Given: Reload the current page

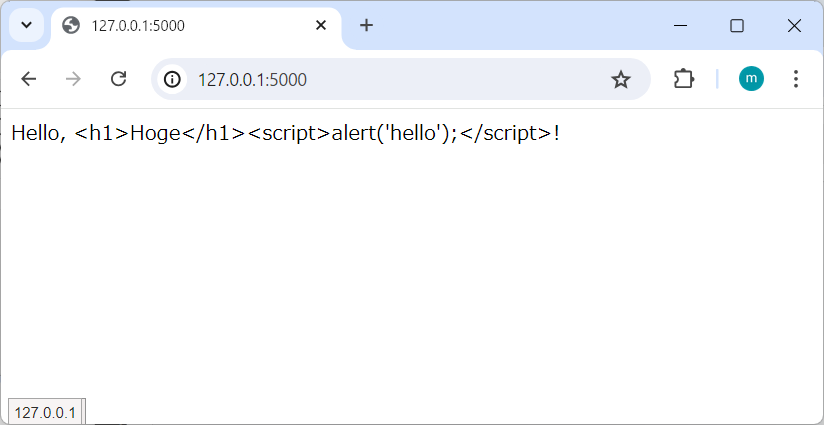Looking at the screenshot, I should click(118, 79).
